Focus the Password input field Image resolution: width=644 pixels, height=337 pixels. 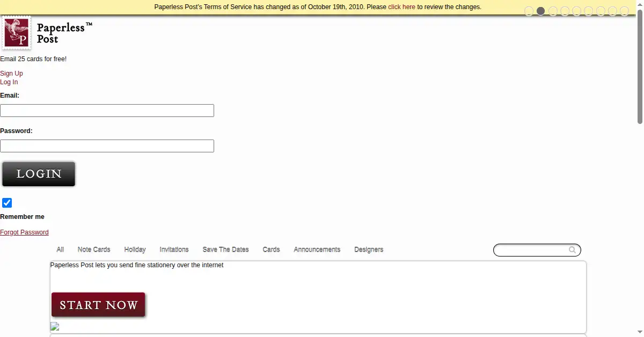(x=107, y=146)
